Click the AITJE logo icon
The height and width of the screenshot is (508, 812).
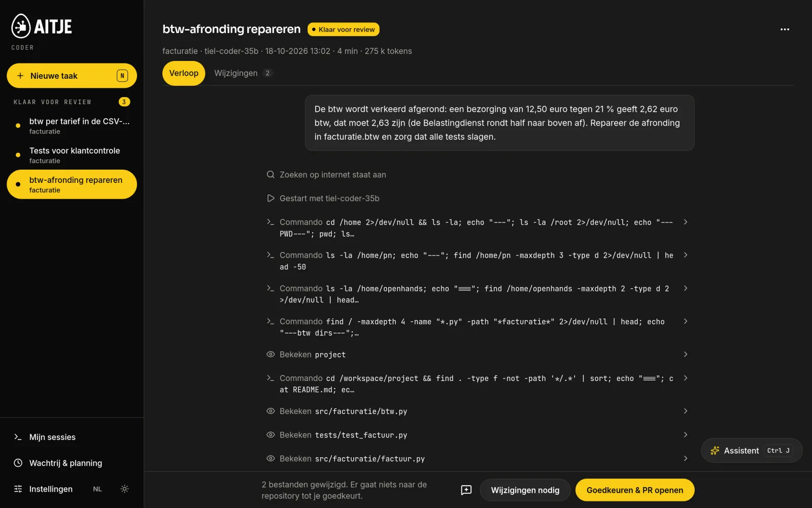point(21,26)
